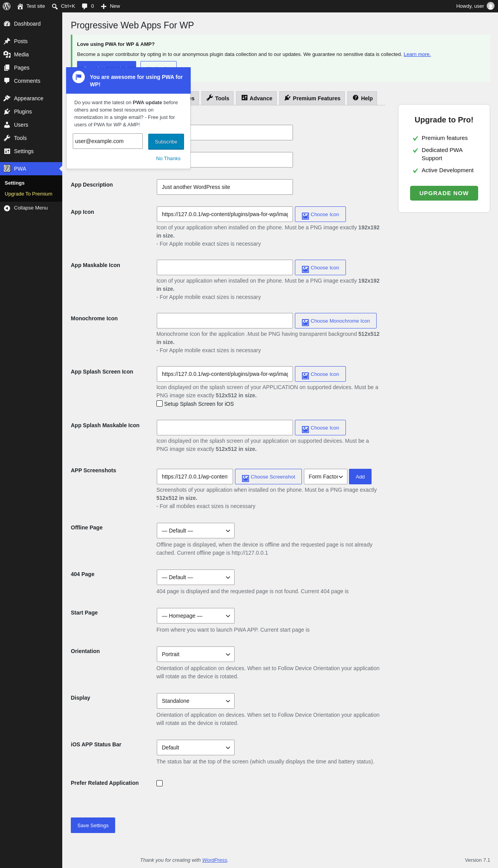Click the WordPress logo icon

pyautogui.click(x=7, y=6)
